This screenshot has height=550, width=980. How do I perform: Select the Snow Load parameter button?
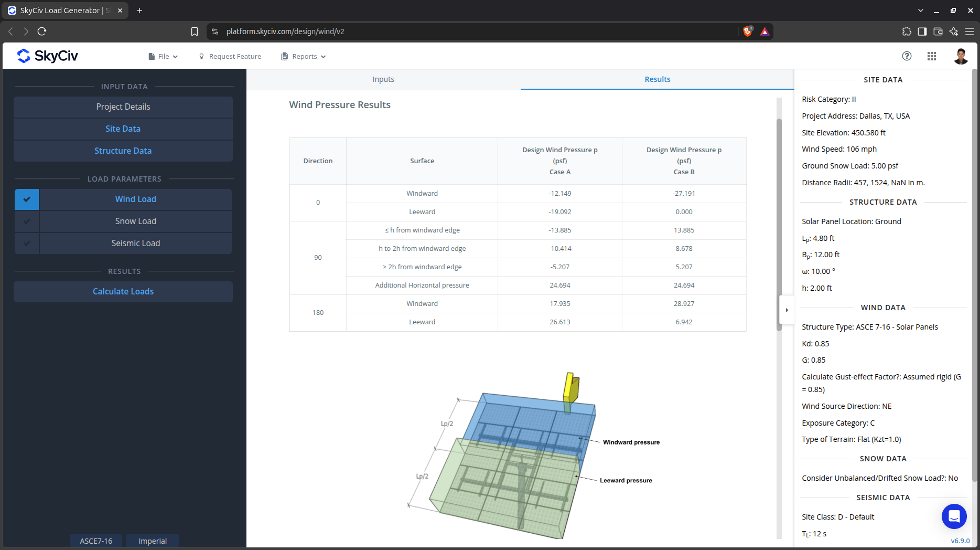(136, 221)
